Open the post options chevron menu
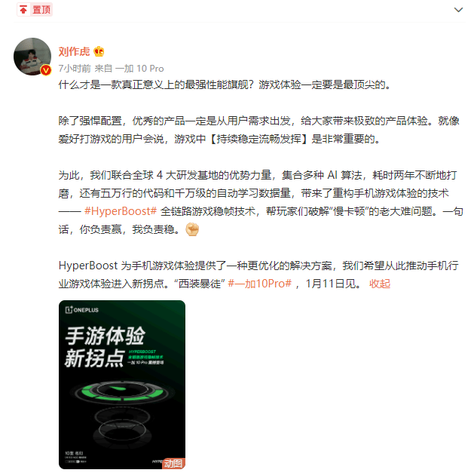 pos(458,10)
